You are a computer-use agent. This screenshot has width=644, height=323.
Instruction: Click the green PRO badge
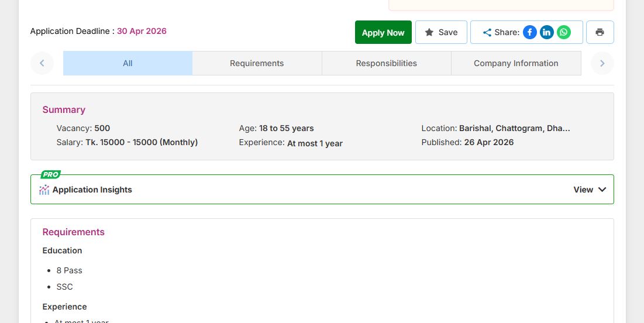point(51,174)
